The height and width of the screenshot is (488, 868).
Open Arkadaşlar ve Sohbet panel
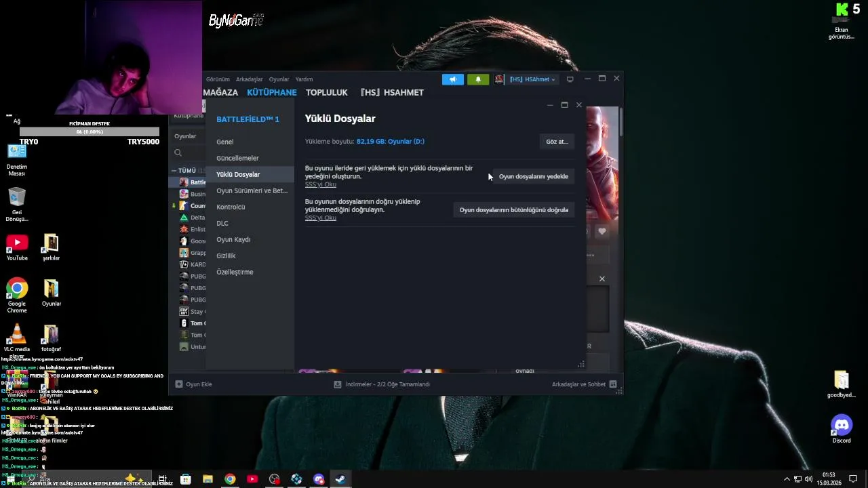[584, 384]
